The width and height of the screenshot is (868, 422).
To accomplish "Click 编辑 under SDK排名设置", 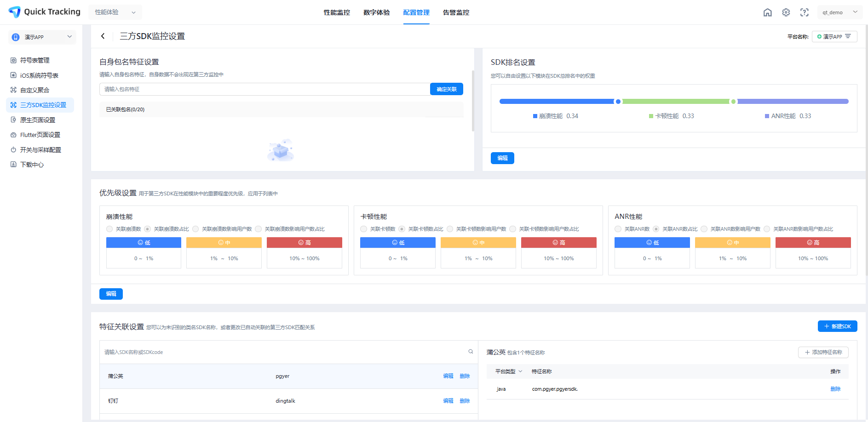I will 502,158.
